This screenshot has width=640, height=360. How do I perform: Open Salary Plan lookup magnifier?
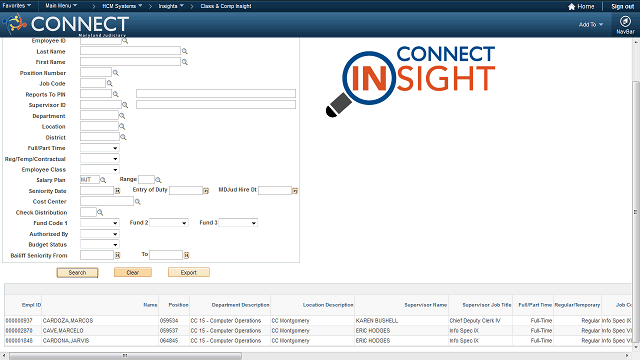coord(103,180)
